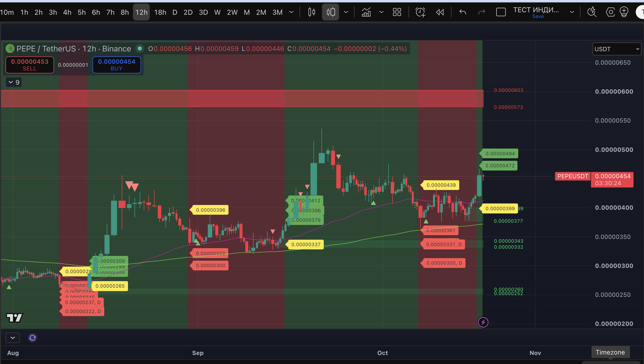Click the red 0.00000305, D level label

444,263
